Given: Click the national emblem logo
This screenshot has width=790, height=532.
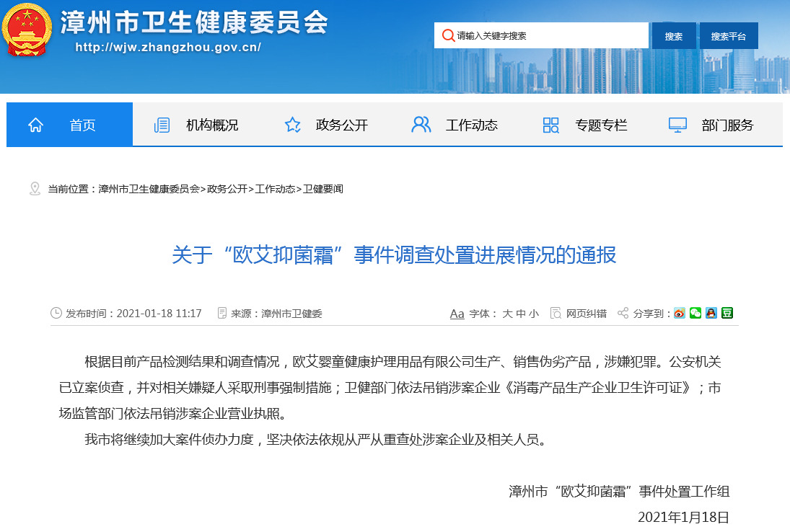Looking at the screenshot, I should point(27,30).
